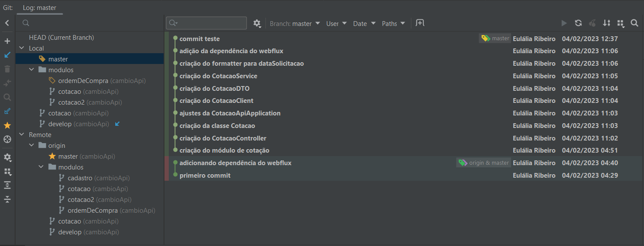Open the Paths filter dropdown
Viewport: 644px width, 246px height.
pyautogui.click(x=393, y=23)
